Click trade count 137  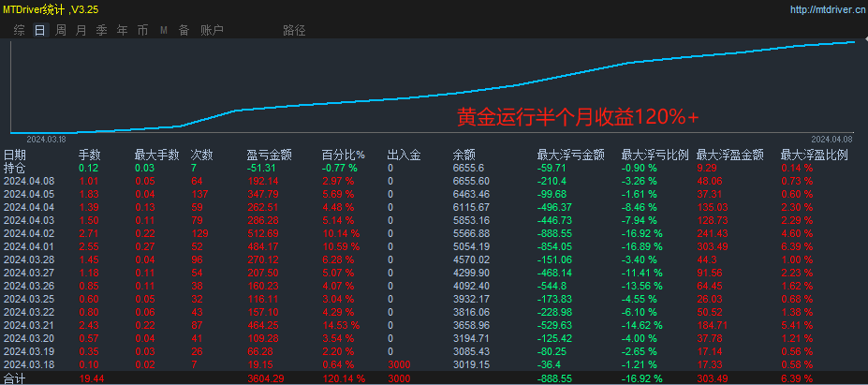coord(199,194)
